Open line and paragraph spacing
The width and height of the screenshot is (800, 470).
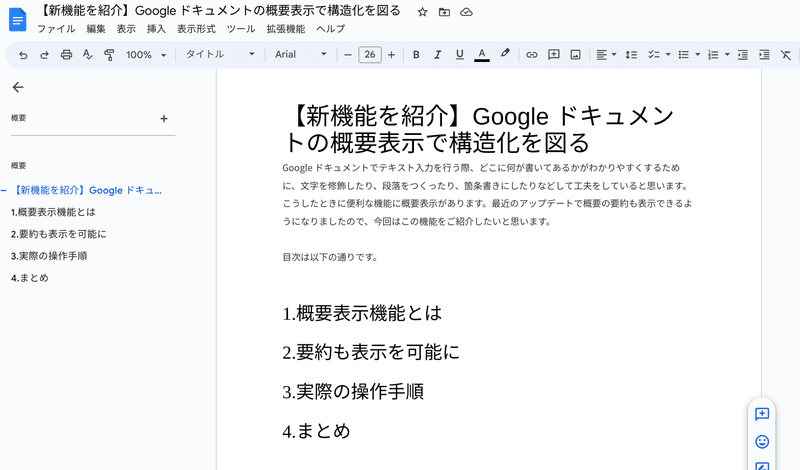click(631, 55)
